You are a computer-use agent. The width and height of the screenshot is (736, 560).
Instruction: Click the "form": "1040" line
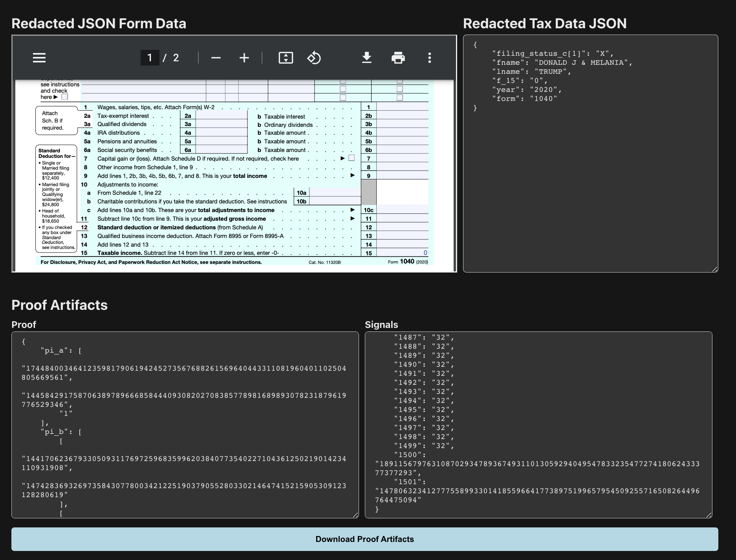click(x=524, y=99)
